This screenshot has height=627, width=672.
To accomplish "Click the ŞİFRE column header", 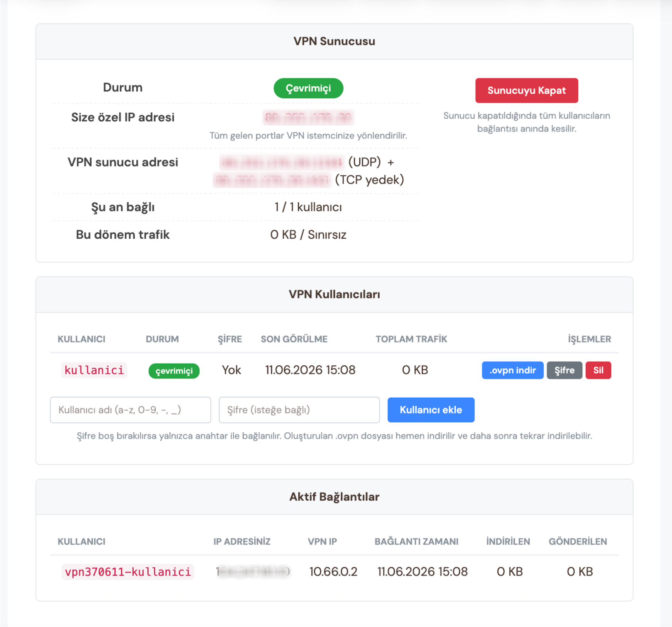I will pyautogui.click(x=230, y=339).
